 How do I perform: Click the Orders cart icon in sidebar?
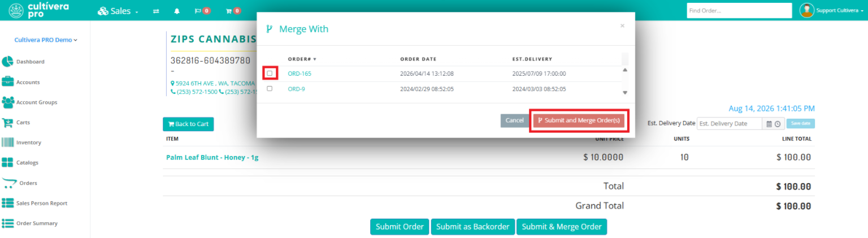[x=9, y=183]
